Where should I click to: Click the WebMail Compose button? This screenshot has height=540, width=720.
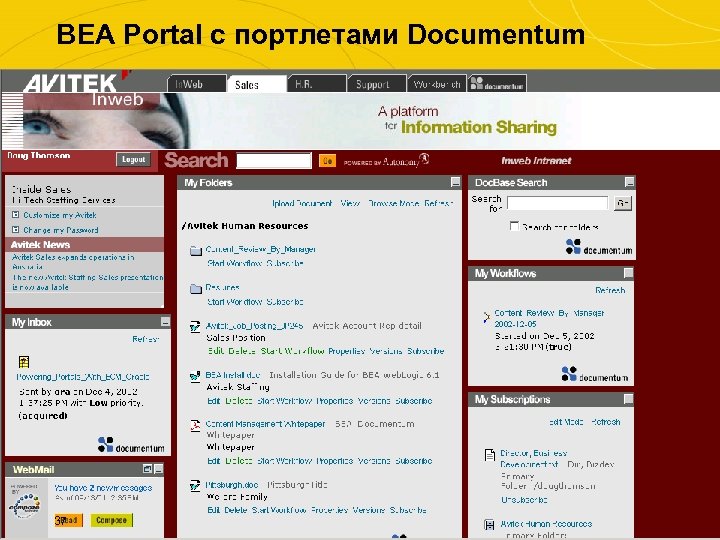click(112, 520)
